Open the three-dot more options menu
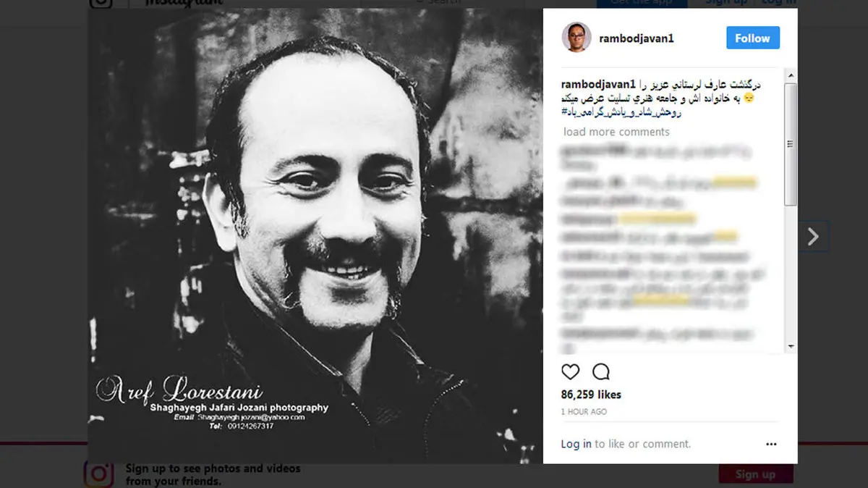This screenshot has height=488, width=868. 771,444
